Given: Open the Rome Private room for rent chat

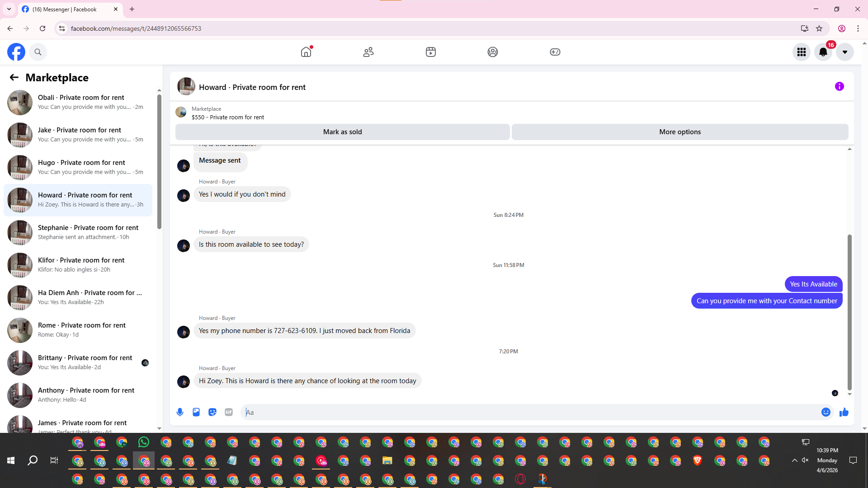Looking at the screenshot, I should click(x=78, y=330).
